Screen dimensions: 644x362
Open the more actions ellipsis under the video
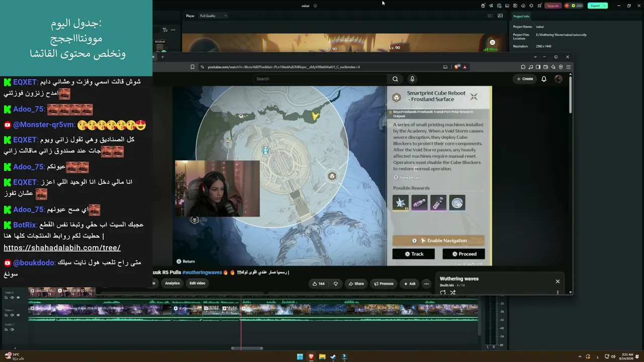click(x=426, y=284)
